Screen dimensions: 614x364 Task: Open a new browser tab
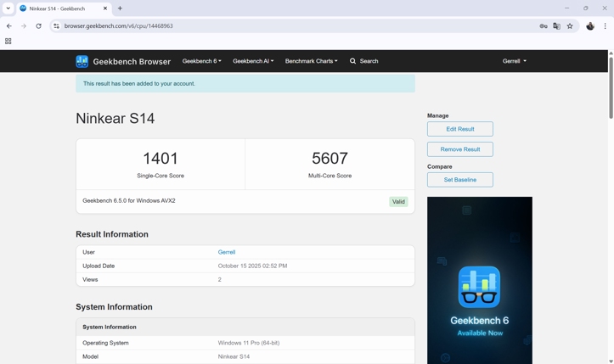coord(120,8)
